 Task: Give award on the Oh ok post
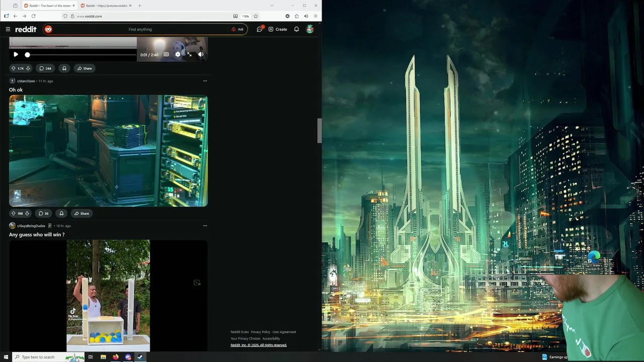click(x=61, y=213)
